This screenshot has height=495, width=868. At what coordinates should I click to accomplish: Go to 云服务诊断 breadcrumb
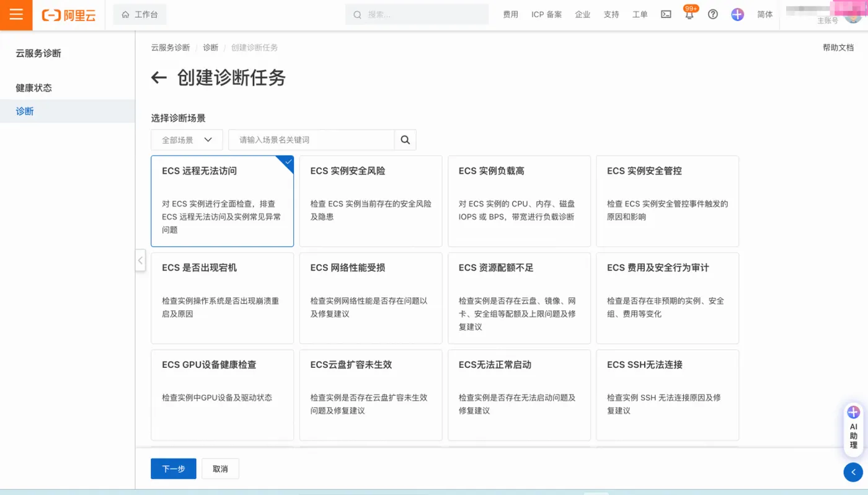click(170, 48)
